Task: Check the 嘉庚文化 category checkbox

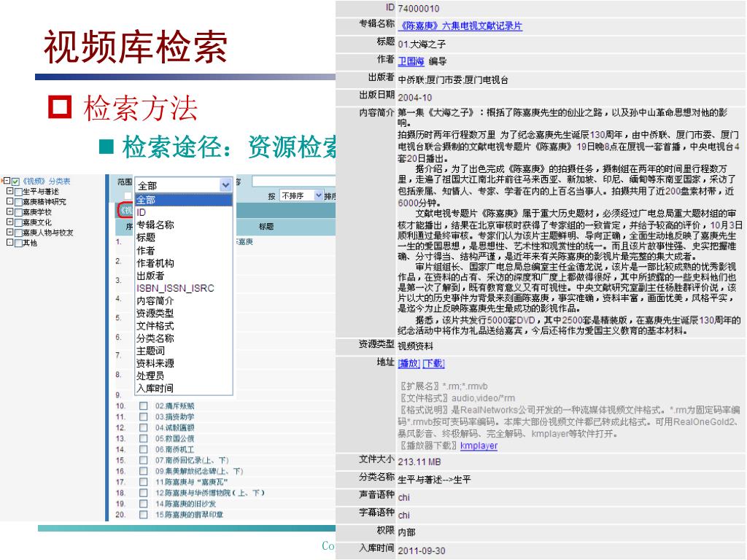Action: pyautogui.click(x=18, y=222)
